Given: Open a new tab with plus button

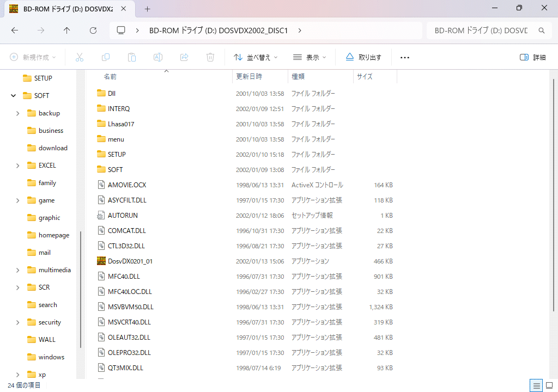Looking at the screenshot, I should [147, 9].
